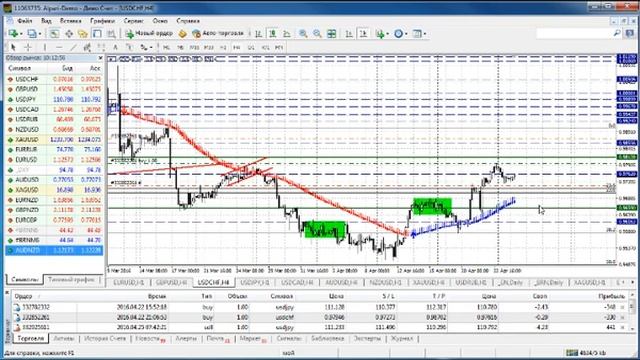
Task: Switch to the Тиковый график tab
Action: point(71,280)
